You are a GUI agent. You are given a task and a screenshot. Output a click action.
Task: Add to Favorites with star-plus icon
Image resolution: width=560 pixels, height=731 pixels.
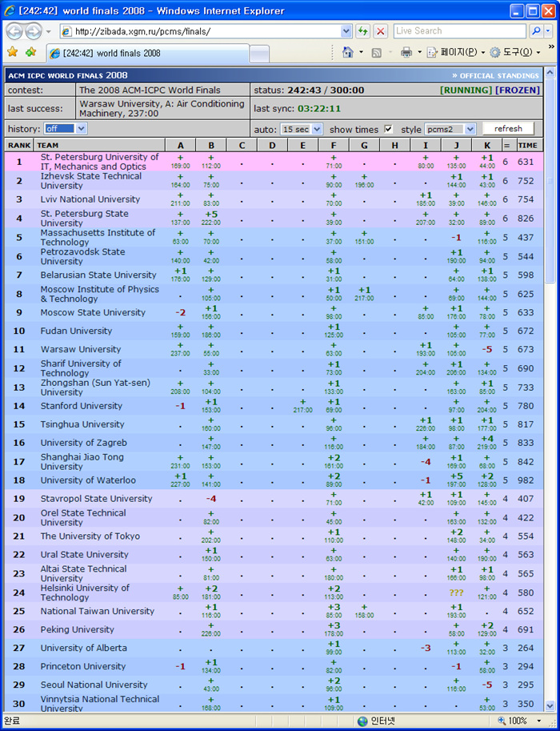click(30, 52)
